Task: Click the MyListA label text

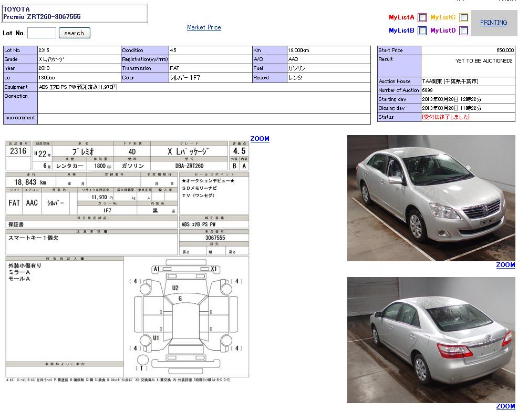Action: tap(401, 17)
